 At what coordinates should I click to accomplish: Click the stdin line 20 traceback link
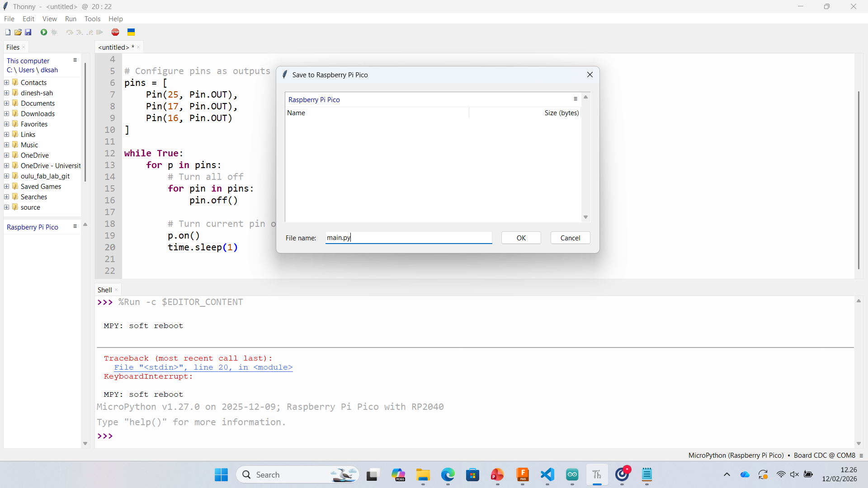[203, 367]
